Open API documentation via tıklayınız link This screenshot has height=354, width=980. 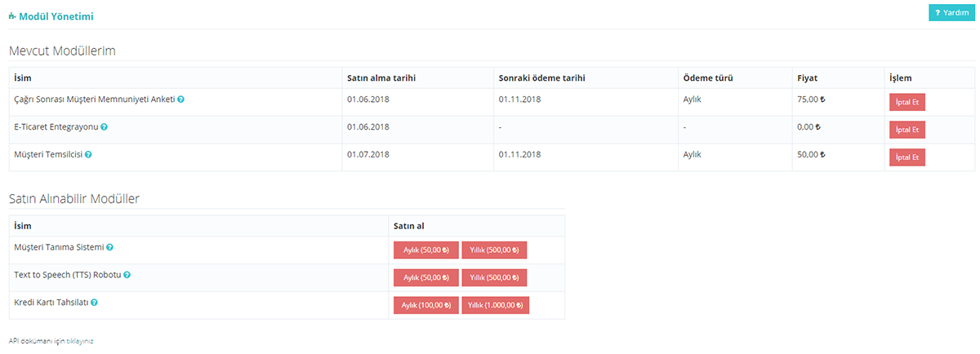tap(80, 341)
